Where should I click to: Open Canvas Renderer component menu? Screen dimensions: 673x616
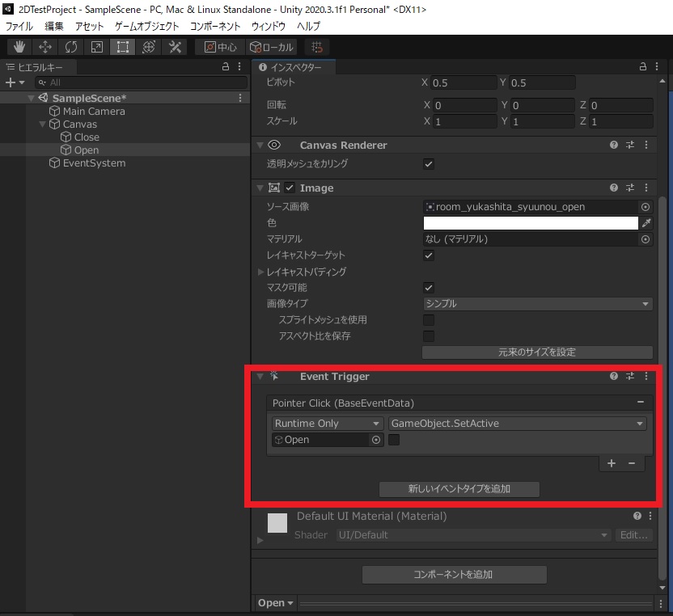coord(646,145)
